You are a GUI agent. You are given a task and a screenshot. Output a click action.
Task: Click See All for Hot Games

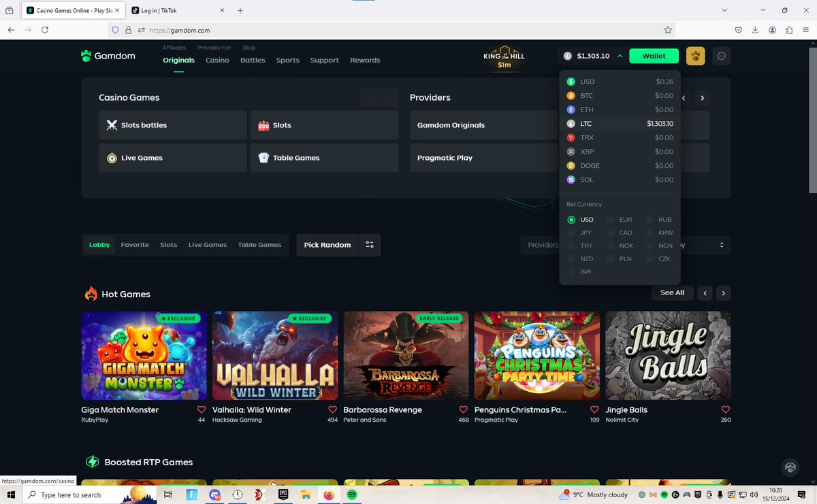point(672,292)
